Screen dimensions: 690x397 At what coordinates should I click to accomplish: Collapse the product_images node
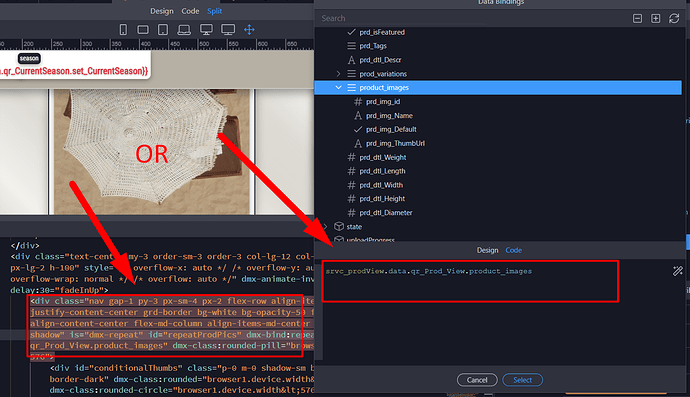338,87
